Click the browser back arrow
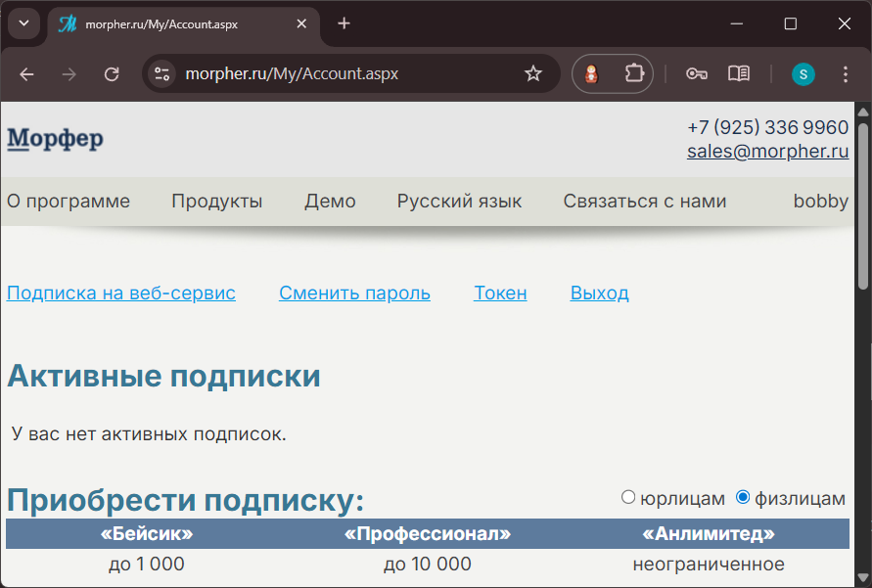872x588 pixels. coord(26,74)
